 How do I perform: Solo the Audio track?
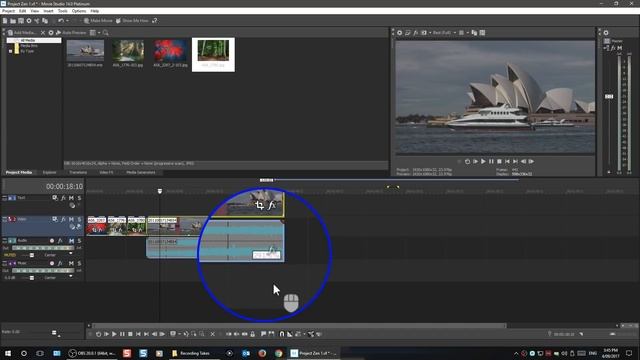pos(79,241)
